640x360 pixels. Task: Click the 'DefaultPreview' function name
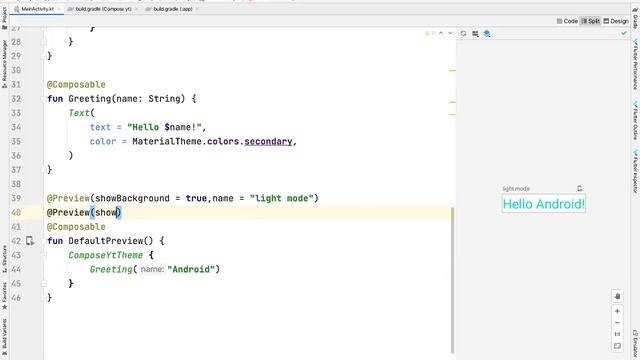105,241
